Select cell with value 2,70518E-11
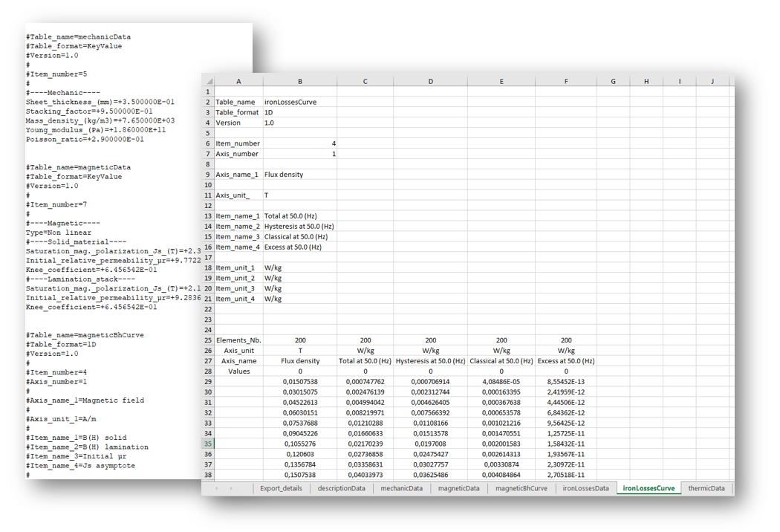780x532 pixels. coord(566,475)
